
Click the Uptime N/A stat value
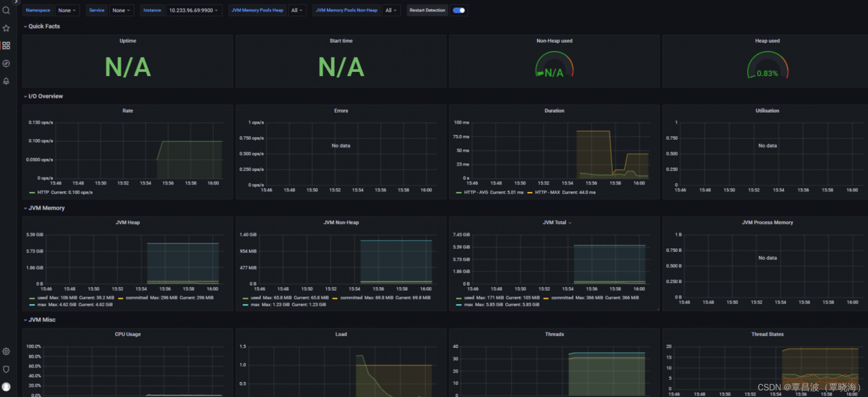[127, 67]
